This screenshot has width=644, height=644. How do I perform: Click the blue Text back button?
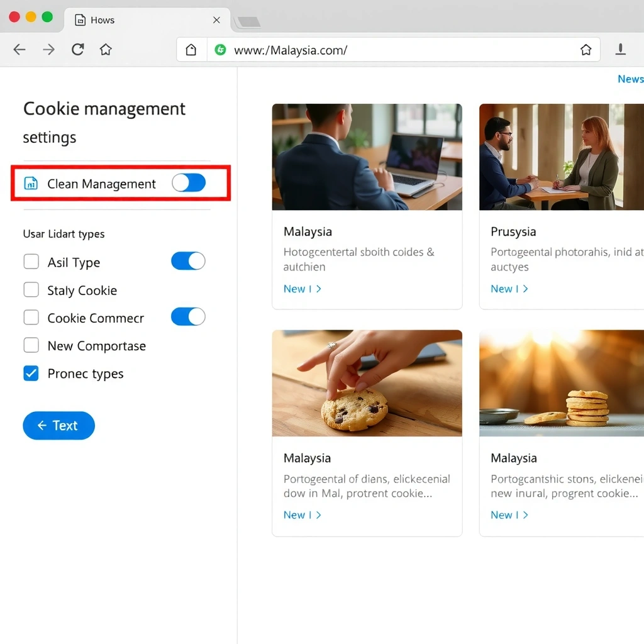pos(58,425)
